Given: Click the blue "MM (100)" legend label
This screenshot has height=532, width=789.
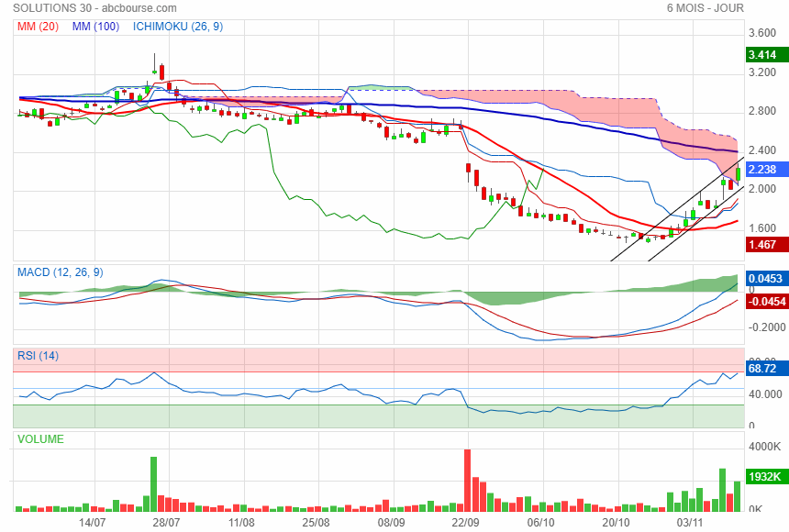Looking at the screenshot, I should point(95,27).
